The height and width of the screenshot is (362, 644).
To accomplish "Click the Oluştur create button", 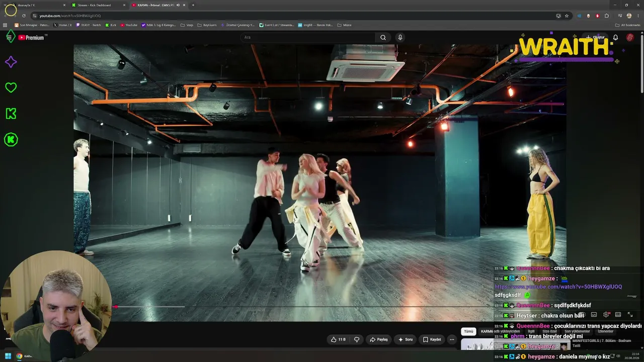I will click(595, 37).
